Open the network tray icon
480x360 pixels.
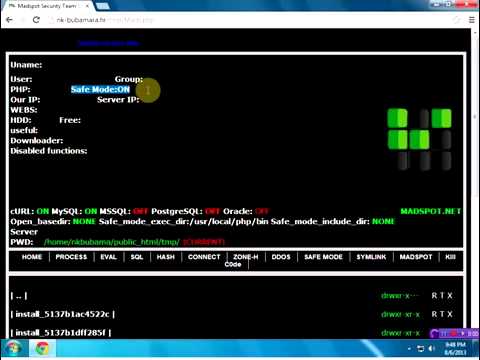(421, 349)
